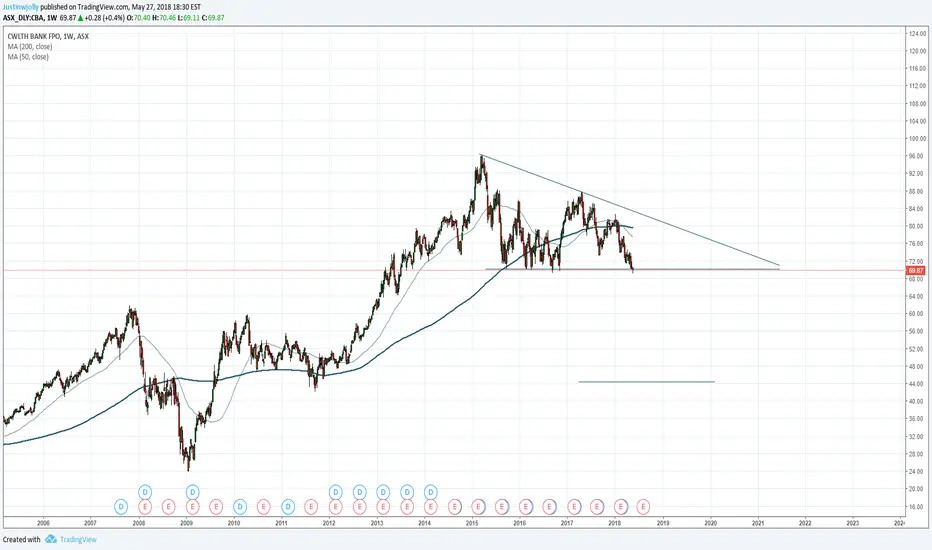Open the earnings E marker below 2012 D marker
This screenshot has width=932, height=550.
tap(336, 507)
